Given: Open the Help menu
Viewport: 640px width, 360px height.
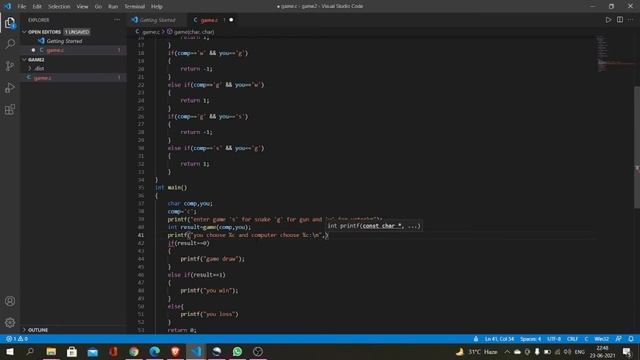Looking at the screenshot, I should [157, 7].
